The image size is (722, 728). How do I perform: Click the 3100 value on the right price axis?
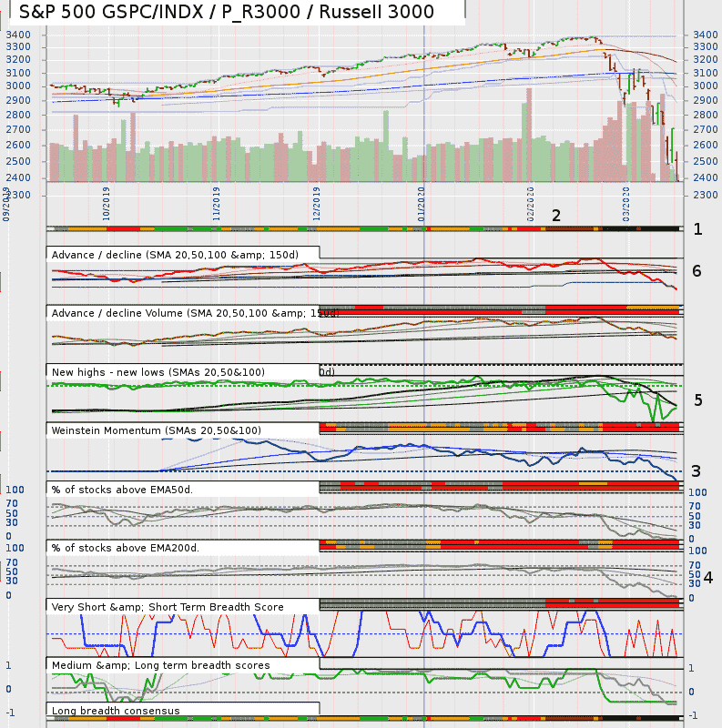706,73
